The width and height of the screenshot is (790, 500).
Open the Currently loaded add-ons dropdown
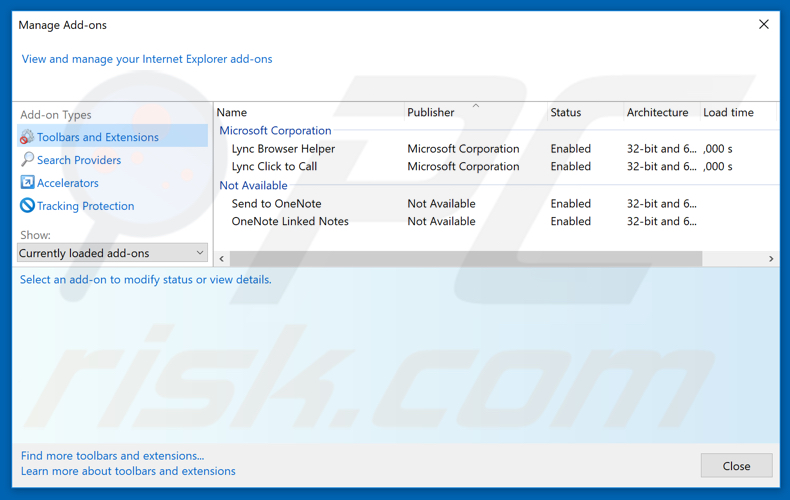112,253
